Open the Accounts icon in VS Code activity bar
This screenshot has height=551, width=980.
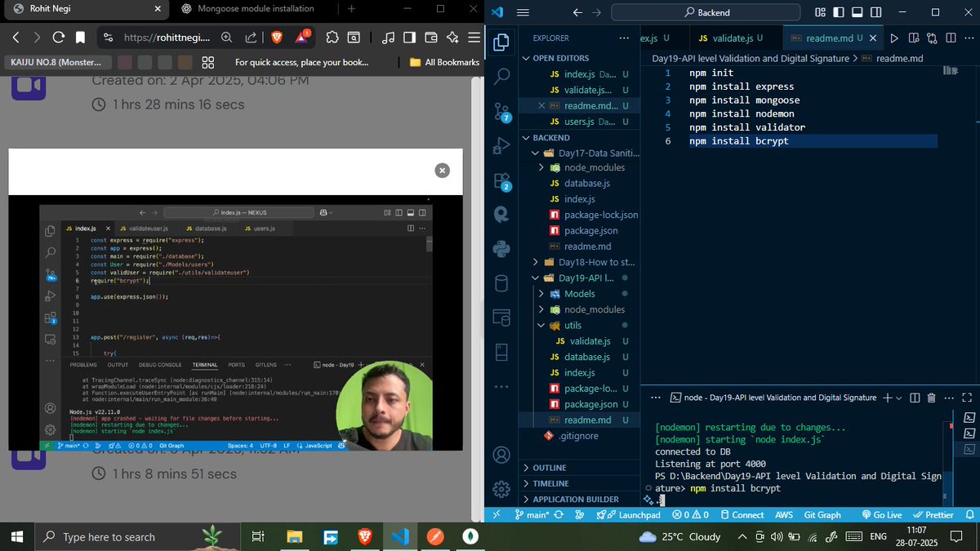(501, 455)
